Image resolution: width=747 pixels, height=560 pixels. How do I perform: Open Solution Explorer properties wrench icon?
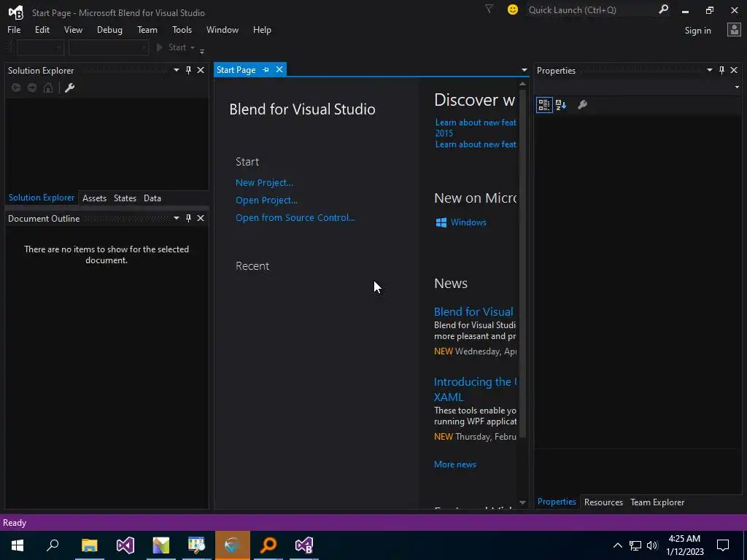(x=69, y=87)
